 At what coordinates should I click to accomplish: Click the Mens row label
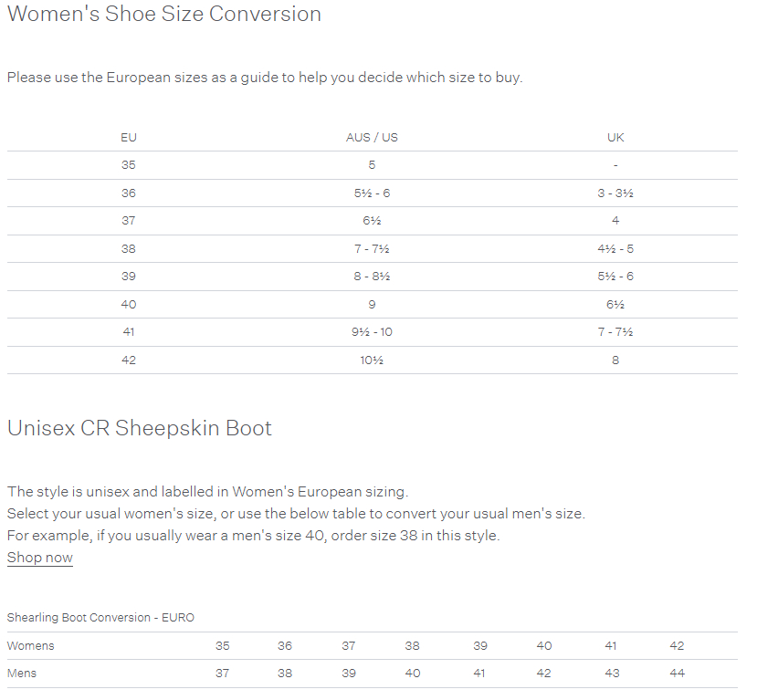click(x=22, y=674)
